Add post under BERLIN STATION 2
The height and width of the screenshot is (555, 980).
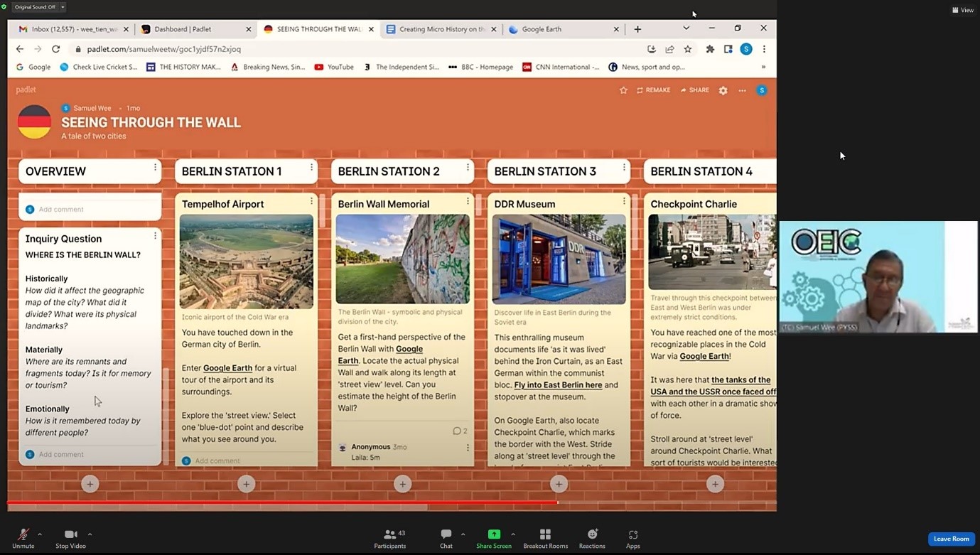(402, 484)
